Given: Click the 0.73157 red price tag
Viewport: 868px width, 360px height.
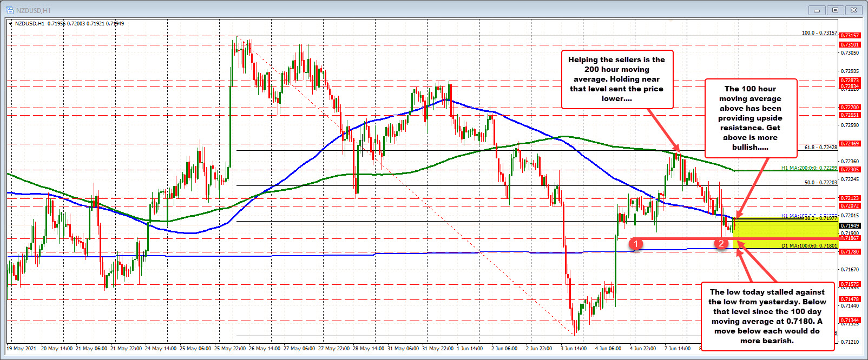Looking at the screenshot, I should point(849,36).
